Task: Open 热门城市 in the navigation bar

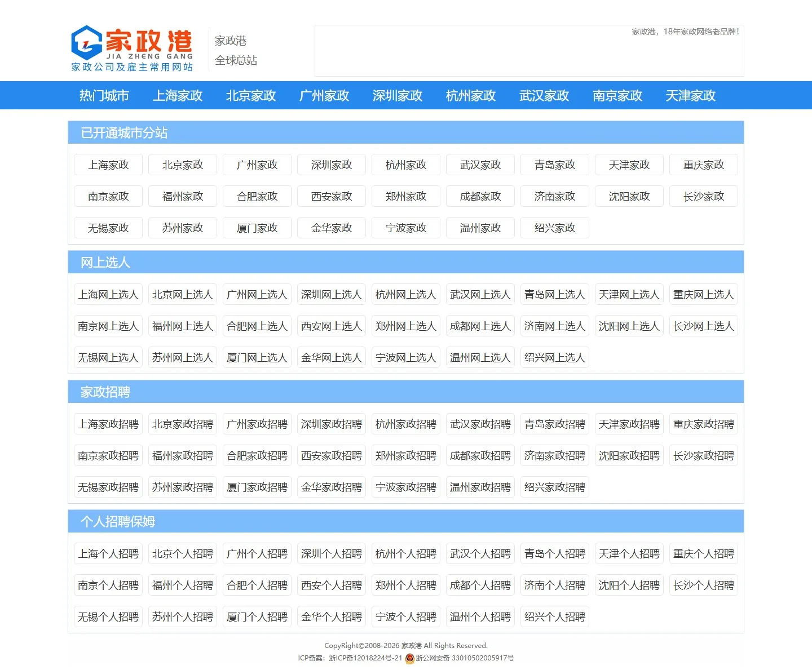Action: tap(104, 96)
